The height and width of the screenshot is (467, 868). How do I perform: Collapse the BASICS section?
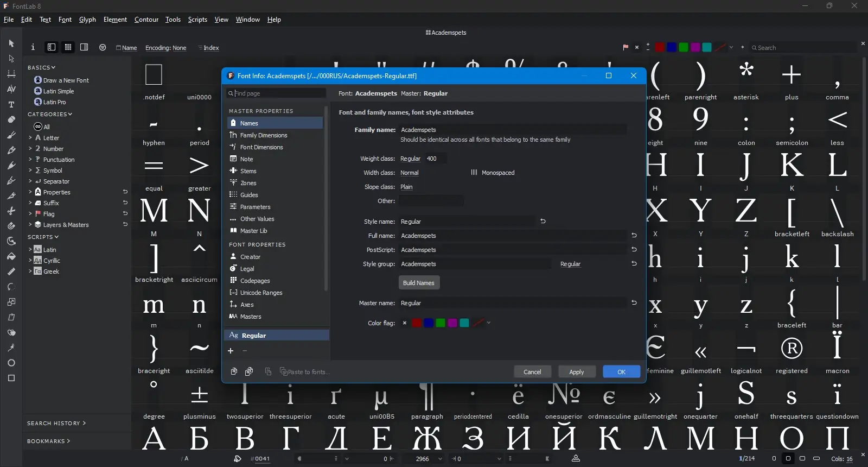42,67
